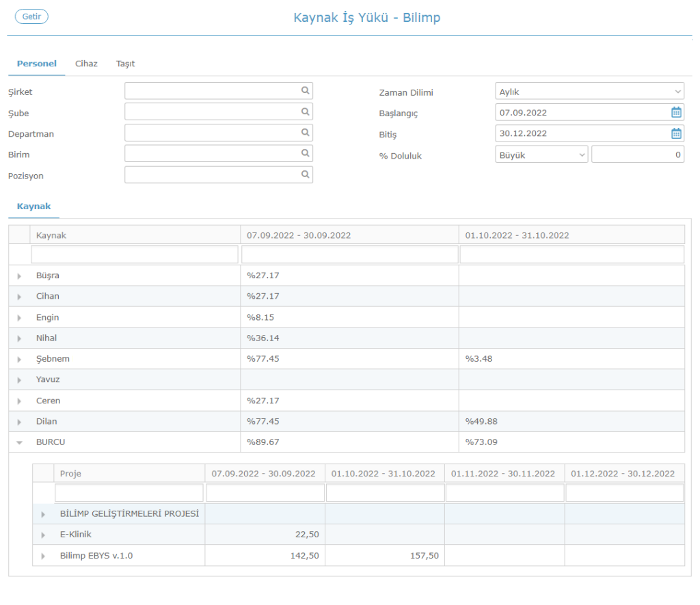700x605 pixels.
Task: Open the Zaman Dilimi dropdown
Action: (x=589, y=92)
